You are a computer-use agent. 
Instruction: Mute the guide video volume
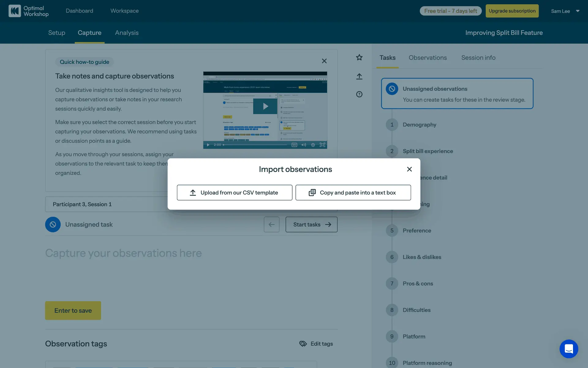303,145
